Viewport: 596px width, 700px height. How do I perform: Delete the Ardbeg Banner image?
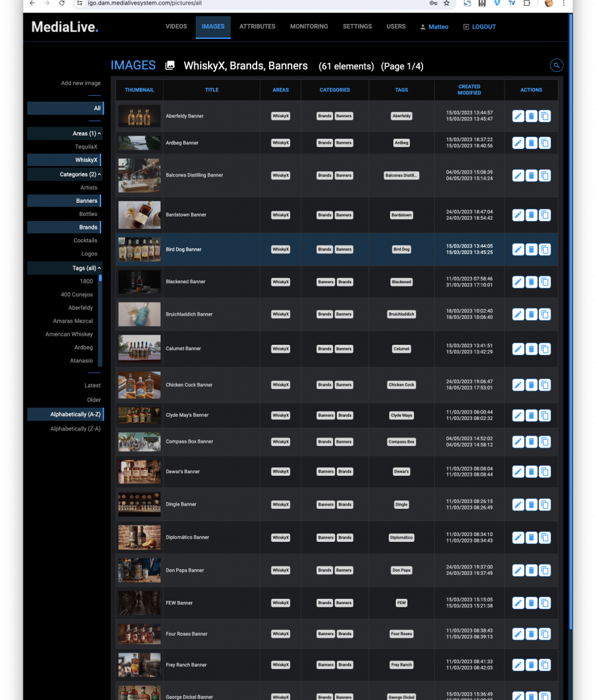531,143
